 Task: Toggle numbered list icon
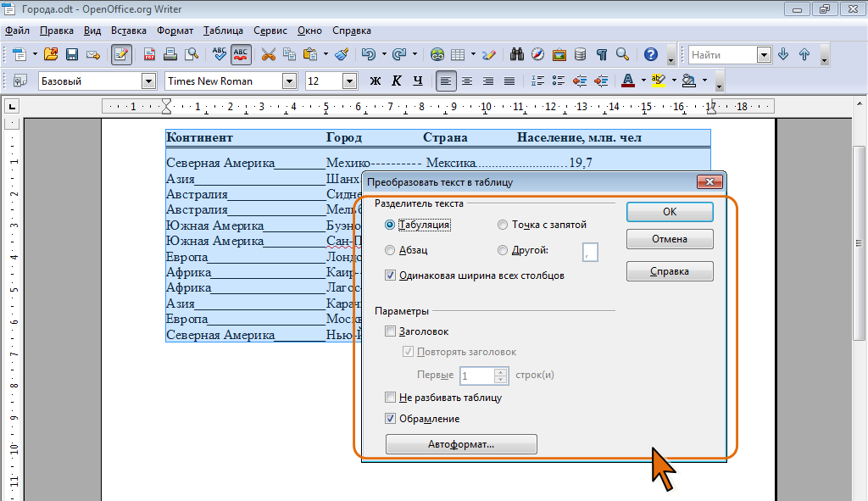[537, 81]
